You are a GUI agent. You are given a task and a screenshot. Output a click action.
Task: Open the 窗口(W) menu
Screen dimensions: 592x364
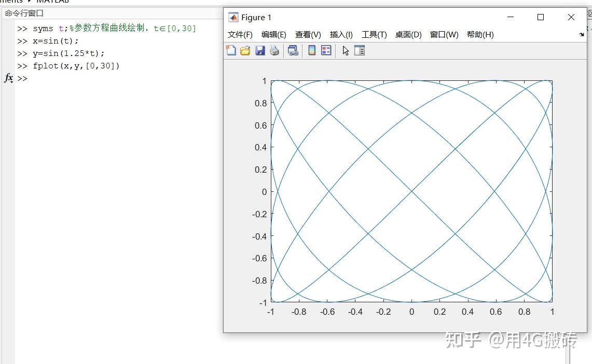tap(444, 35)
